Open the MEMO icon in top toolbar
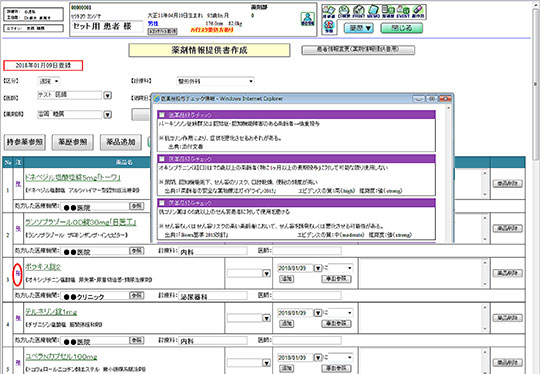 click(373, 11)
